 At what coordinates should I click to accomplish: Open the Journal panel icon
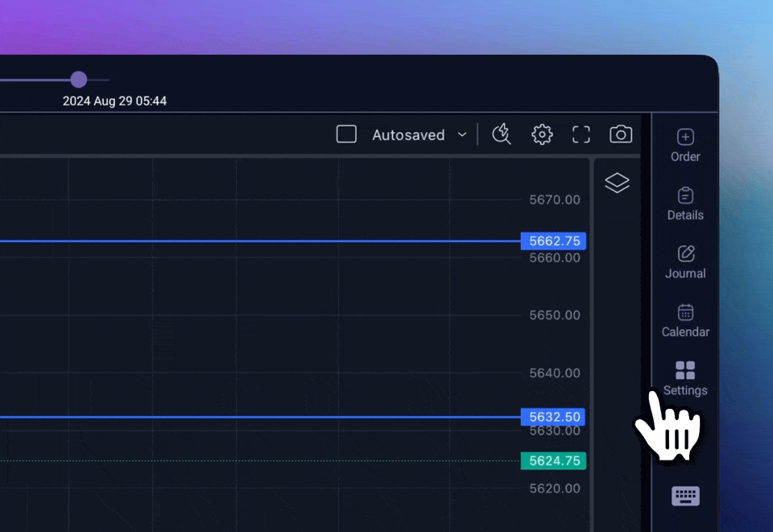point(684,262)
